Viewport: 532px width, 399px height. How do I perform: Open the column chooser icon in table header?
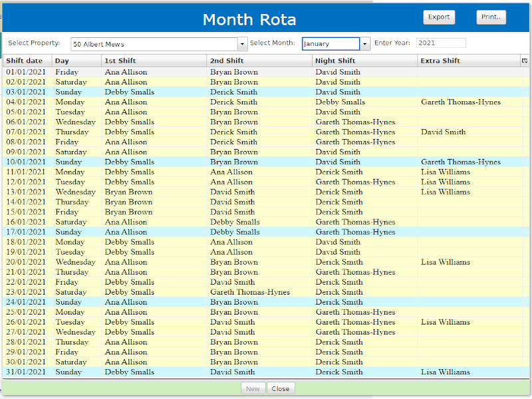[x=524, y=61]
